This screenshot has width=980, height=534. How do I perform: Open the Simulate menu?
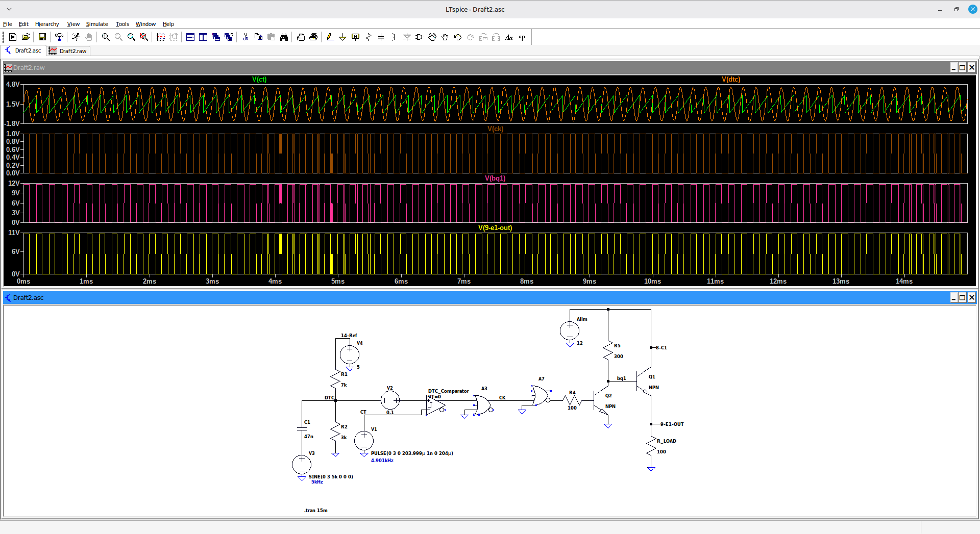97,24
